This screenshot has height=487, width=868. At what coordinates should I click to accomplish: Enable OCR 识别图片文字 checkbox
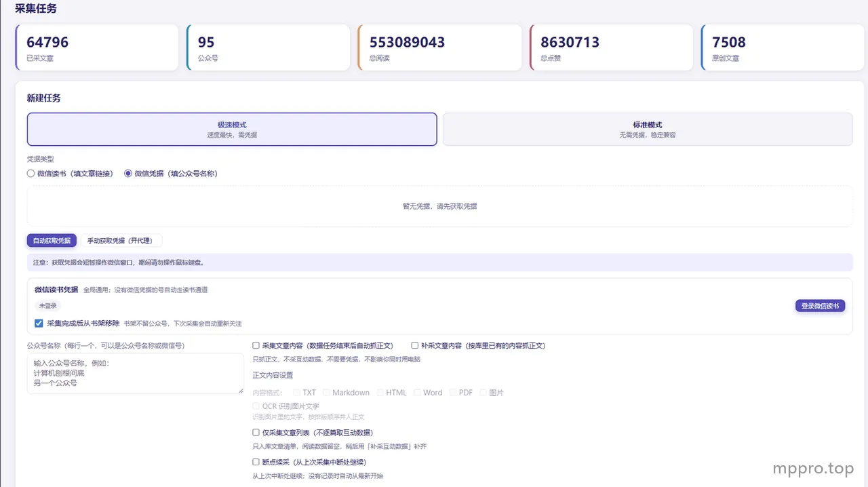coord(256,406)
